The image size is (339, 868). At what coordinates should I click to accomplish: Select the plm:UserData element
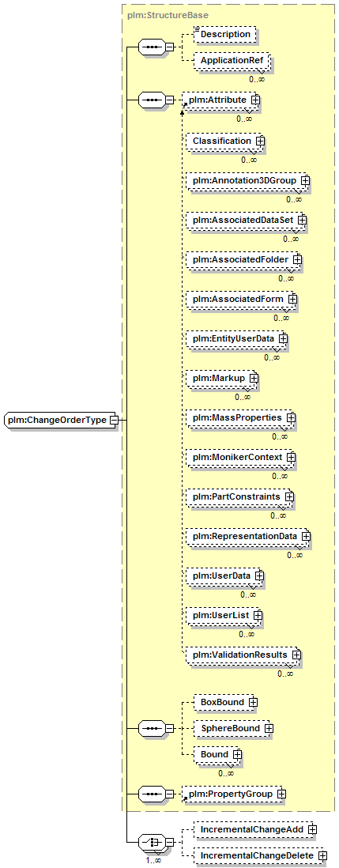pyautogui.click(x=224, y=576)
